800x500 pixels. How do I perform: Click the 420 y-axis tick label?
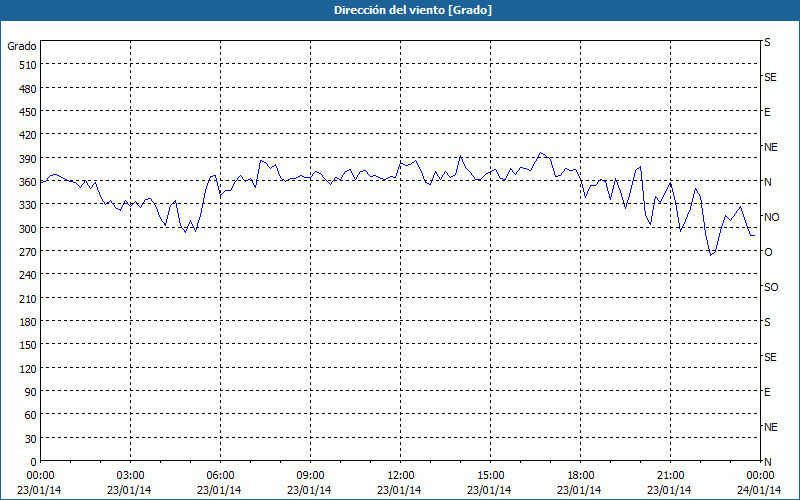click(28, 136)
